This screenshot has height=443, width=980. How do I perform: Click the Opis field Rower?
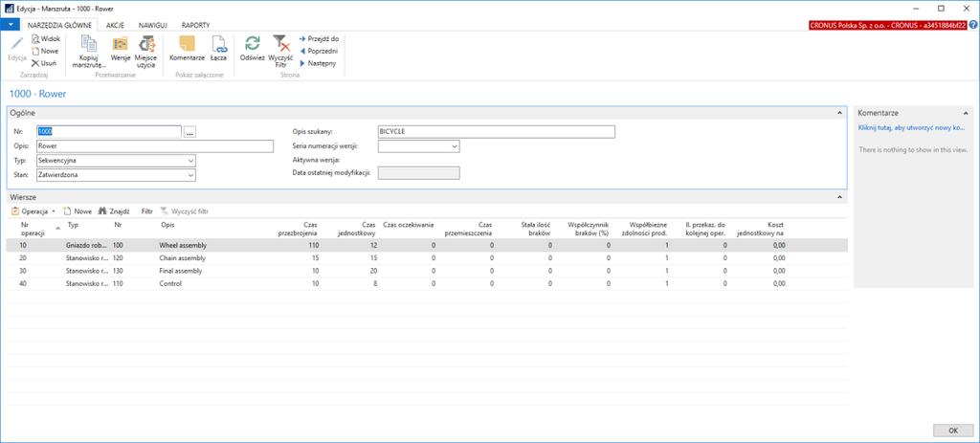pos(155,146)
